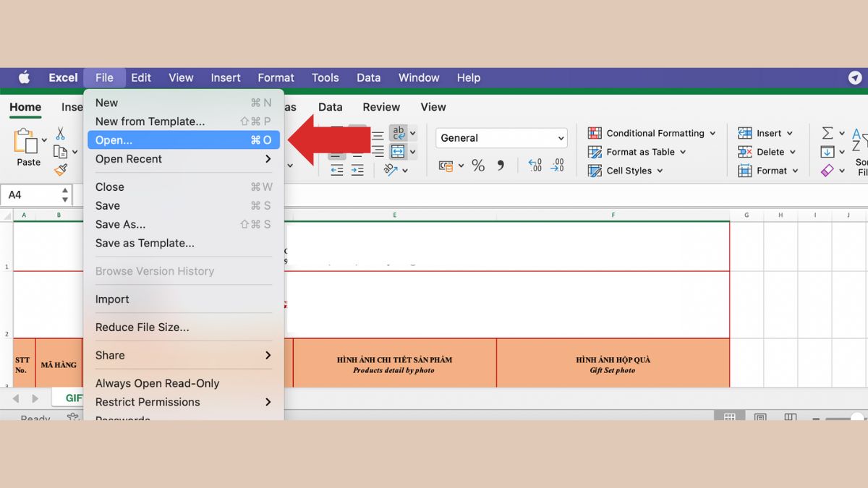The width and height of the screenshot is (868, 488).
Task: Switch to the Review ribbon tab
Action: click(x=381, y=107)
